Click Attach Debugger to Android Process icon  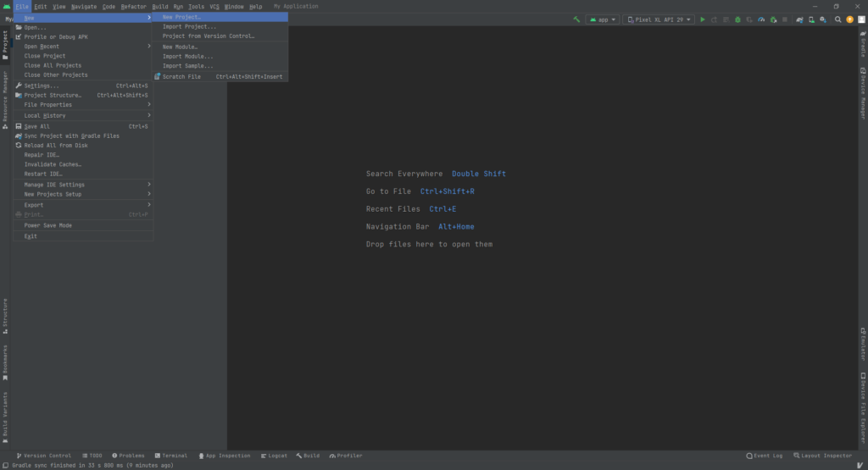click(x=773, y=19)
